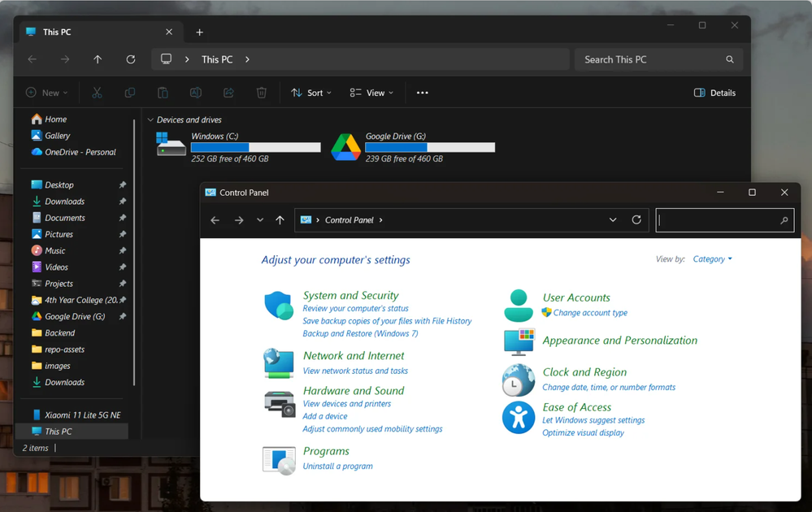This screenshot has height=512, width=812.
Task: Open the New dropdown in File Explorer
Action: [x=46, y=93]
